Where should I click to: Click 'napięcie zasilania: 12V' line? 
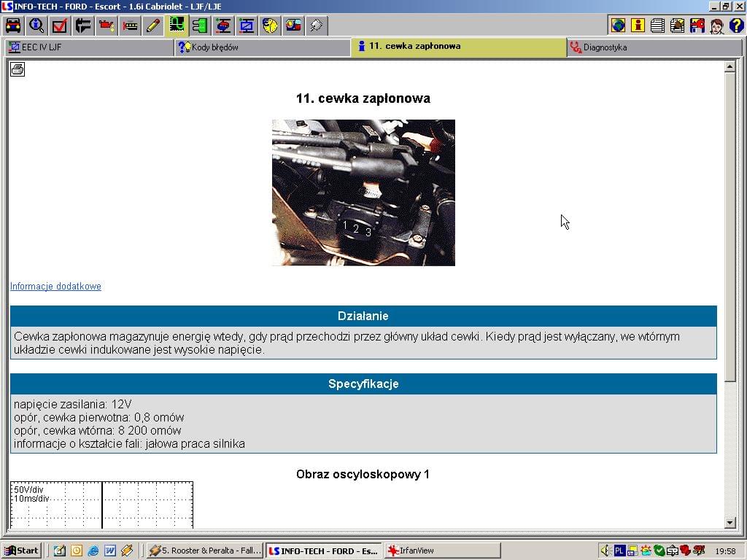(72, 404)
